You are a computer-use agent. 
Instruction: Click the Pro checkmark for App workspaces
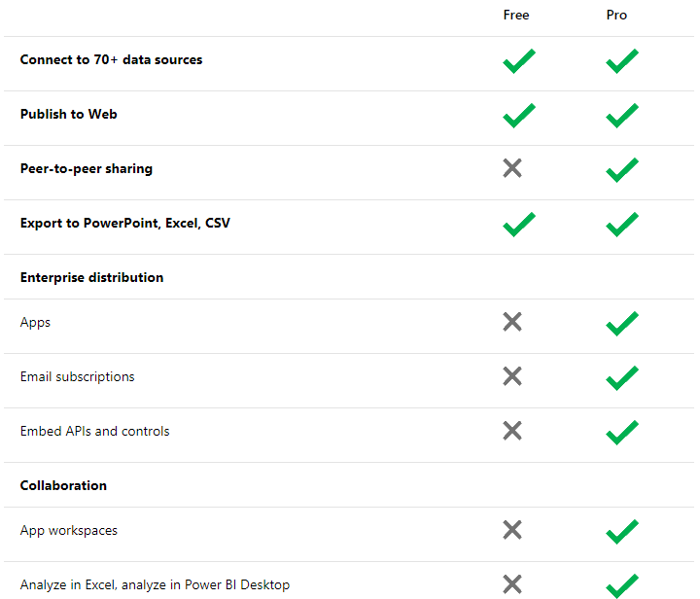622,532
